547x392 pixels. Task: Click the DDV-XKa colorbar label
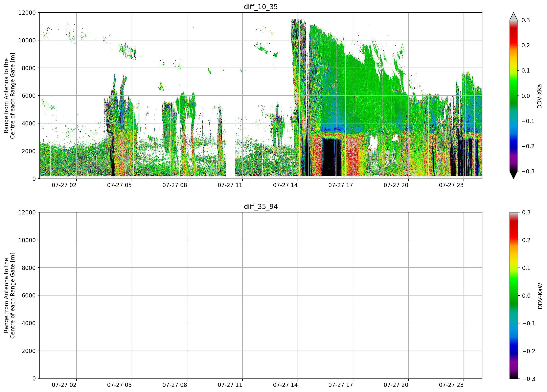click(x=539, y=96)
